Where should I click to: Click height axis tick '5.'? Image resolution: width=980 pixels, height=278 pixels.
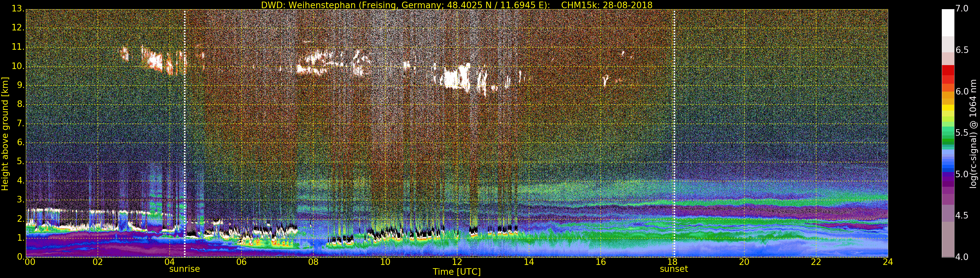point(21,161)
